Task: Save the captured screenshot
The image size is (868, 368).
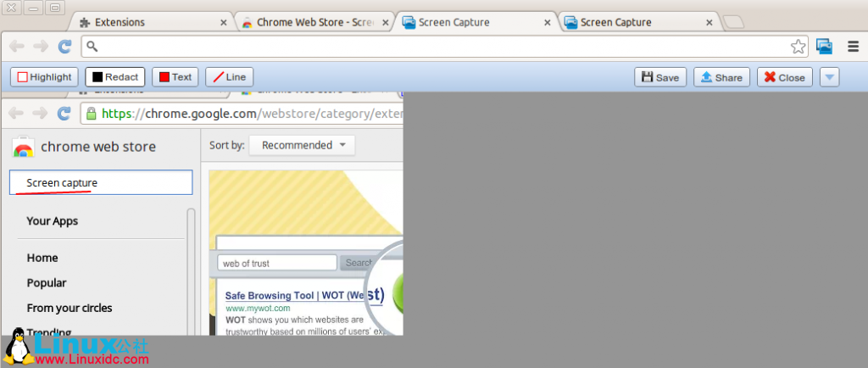Action: point(660,77)
